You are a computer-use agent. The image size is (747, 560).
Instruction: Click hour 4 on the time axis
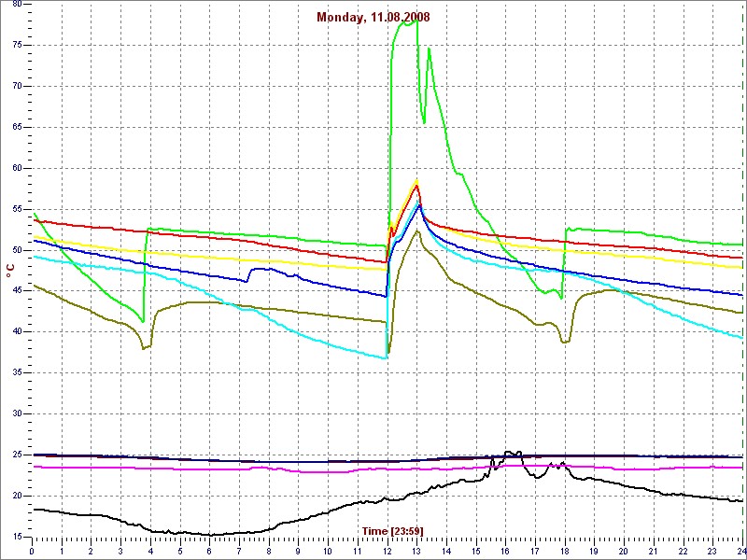(150, 552)
